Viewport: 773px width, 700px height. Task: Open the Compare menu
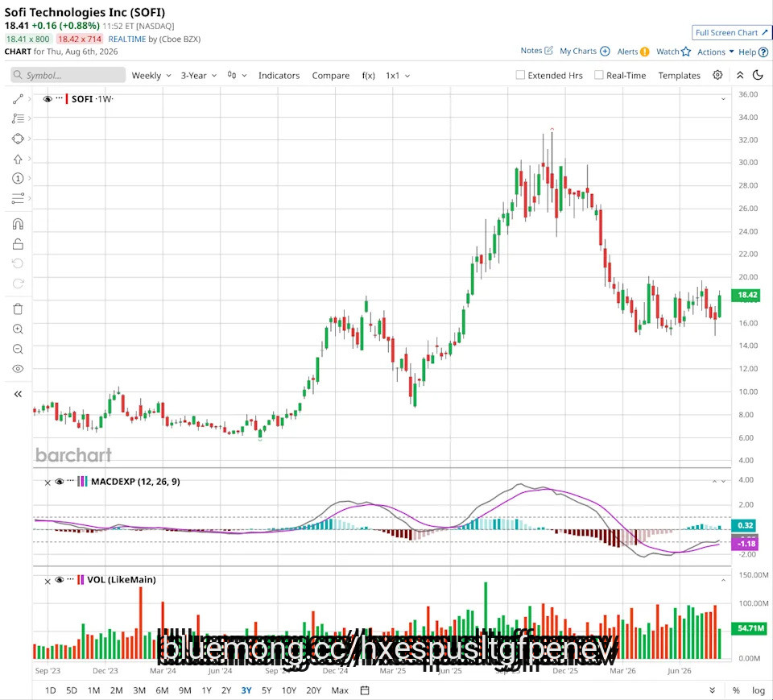click(x=331, y=76)
